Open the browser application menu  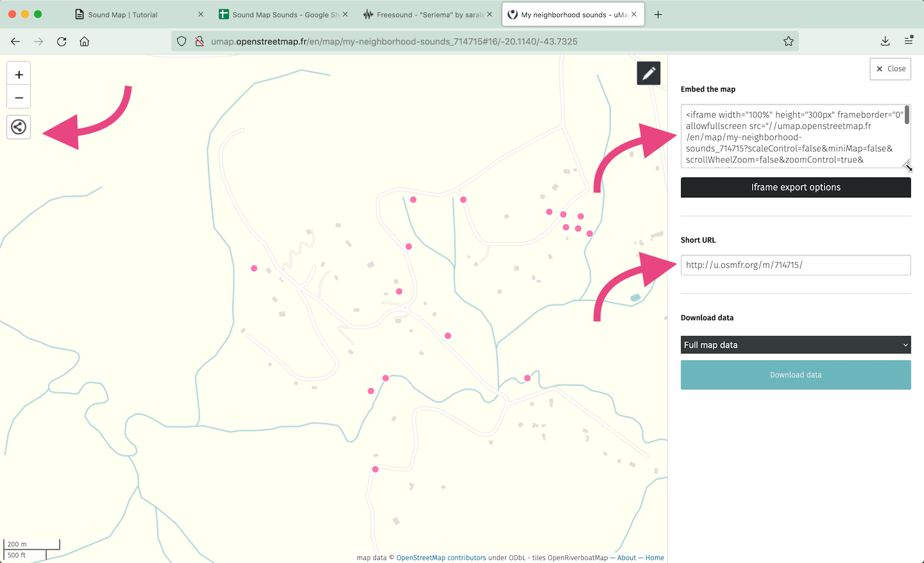(x=909, y=41)
